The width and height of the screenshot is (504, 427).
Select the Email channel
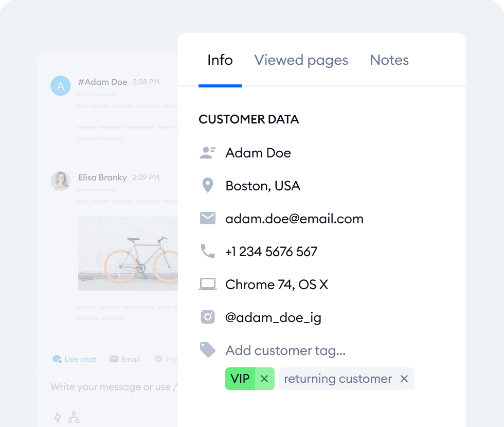(124, 359)
